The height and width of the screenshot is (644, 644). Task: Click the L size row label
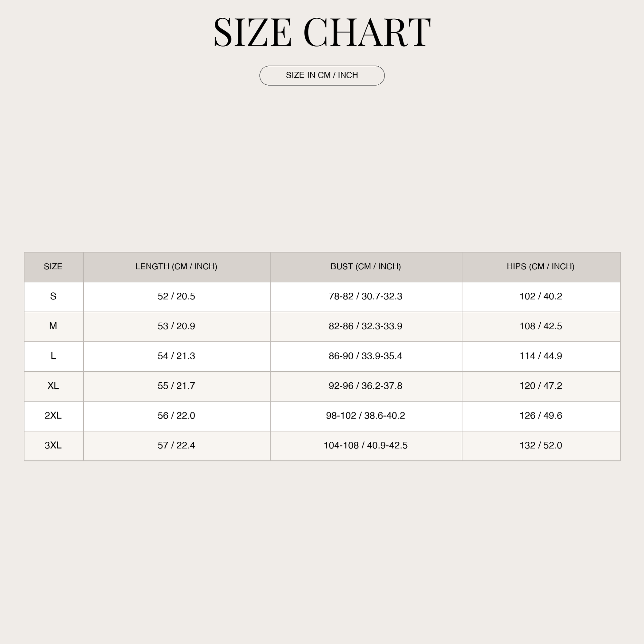coord(53,356)
